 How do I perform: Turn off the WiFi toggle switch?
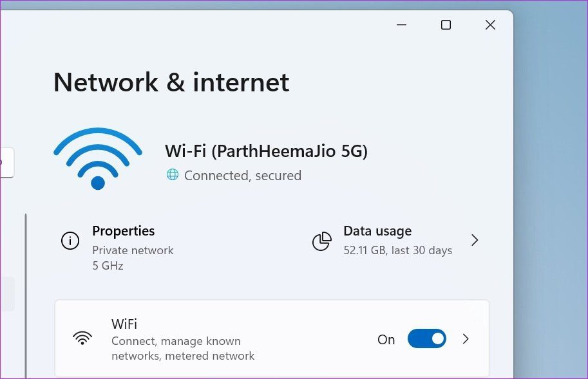(427, 338)
